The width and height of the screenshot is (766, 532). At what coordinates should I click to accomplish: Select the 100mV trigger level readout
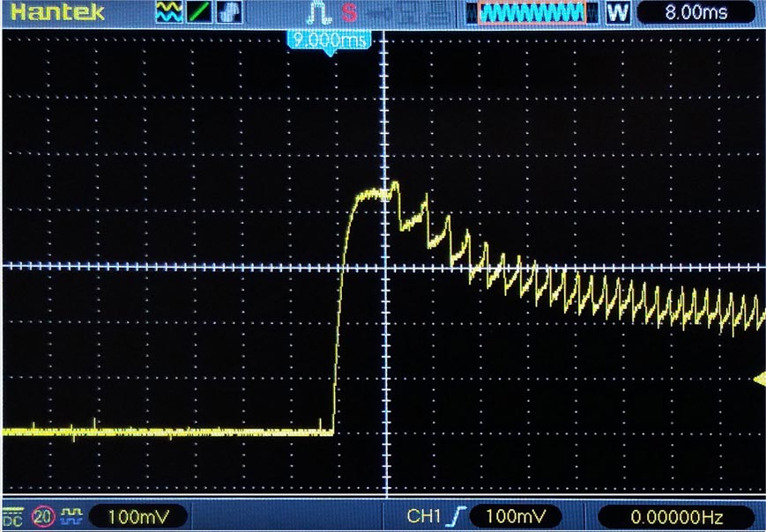(516, 516)
